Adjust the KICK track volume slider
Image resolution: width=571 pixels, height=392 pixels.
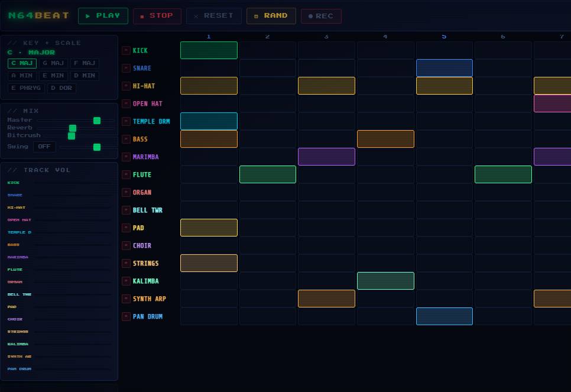[73, 183]
